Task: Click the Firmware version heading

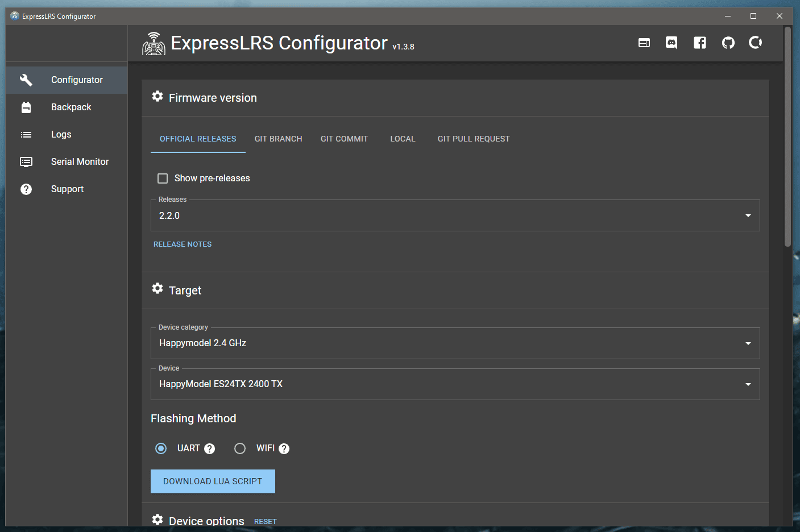Action: tap(213, 98)
